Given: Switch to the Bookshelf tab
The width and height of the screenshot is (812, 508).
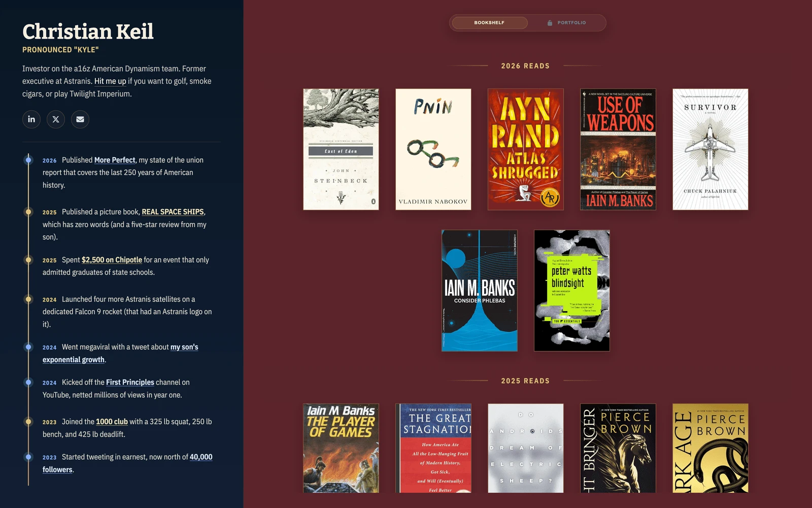Looking at the screenshot, I should pyautogui.click(x=489, y=23).
